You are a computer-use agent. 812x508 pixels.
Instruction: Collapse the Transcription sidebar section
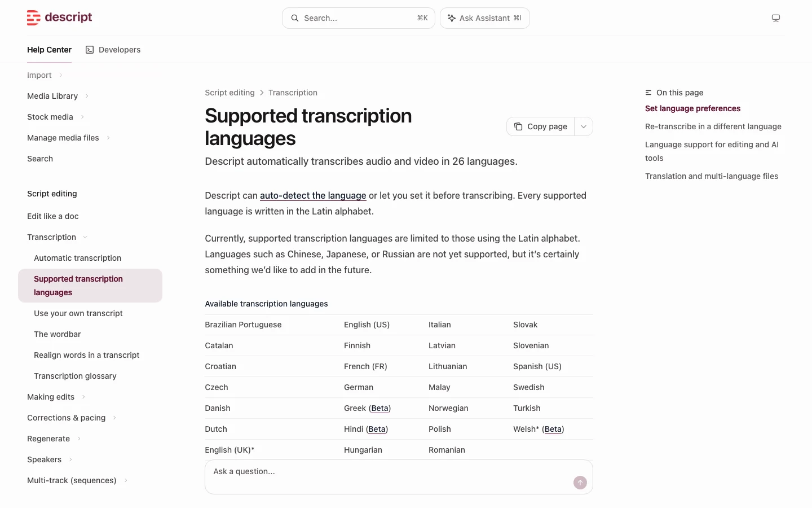pos(85,237)
